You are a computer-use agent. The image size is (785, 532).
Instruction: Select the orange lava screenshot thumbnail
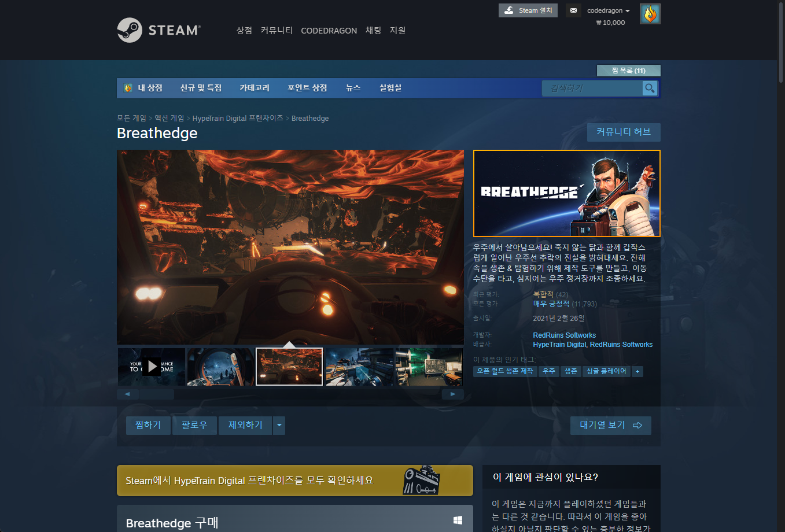point(289,367)
